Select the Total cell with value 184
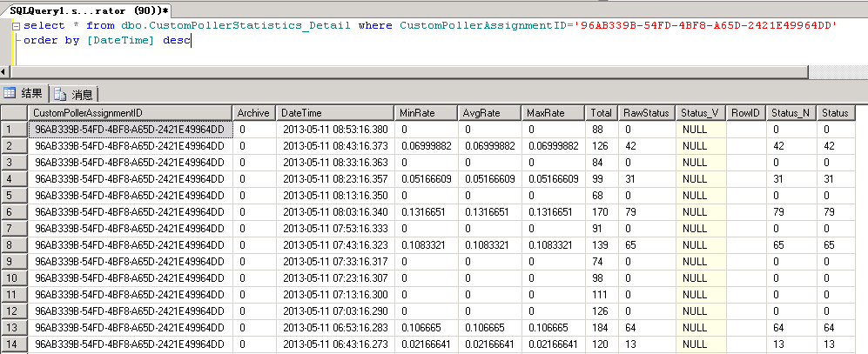The width and height of the screenshot is (868, 354). click(x=599, y=327)
